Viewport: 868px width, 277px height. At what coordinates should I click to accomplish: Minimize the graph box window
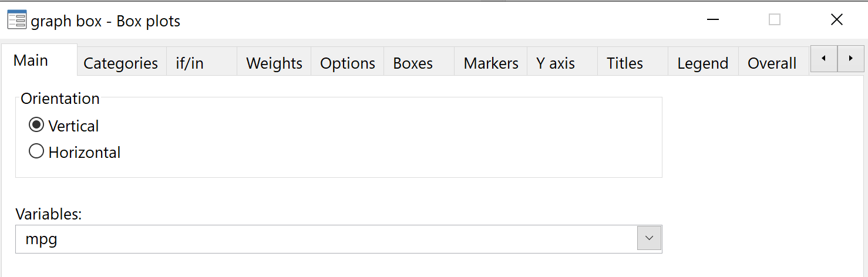pos(713,20)
